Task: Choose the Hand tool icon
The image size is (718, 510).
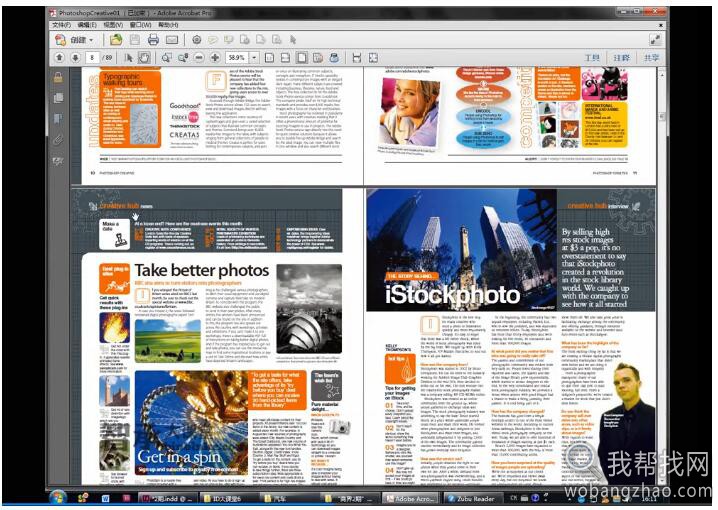Action: 144,58
